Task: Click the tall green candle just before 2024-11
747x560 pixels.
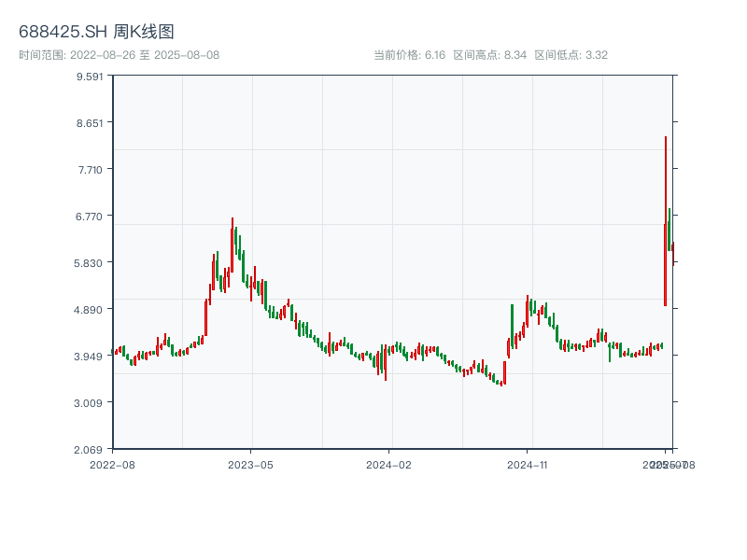Action: click(x=512, y=326)
